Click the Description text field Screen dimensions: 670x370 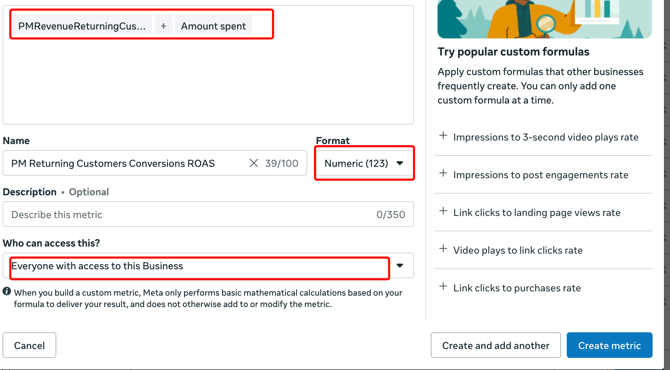coord(208,214)
